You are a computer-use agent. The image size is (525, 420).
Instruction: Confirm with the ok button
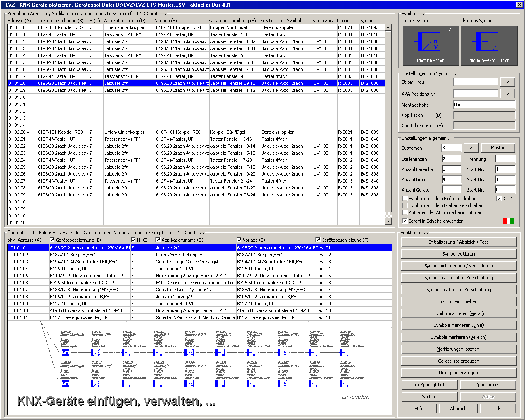pos(498,409)
